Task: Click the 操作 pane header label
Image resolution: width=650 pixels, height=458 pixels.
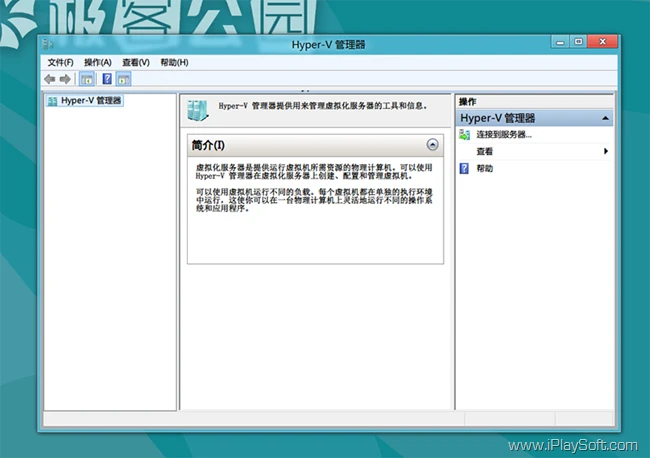Action: [x=468, y=102]
